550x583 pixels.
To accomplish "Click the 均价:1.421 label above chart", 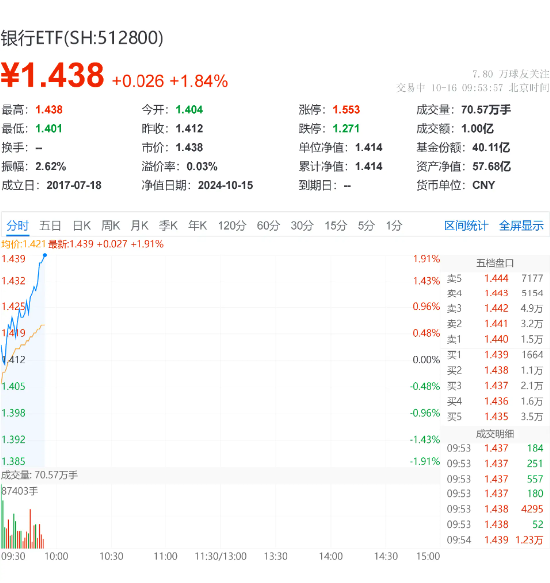I will [23, 244].
